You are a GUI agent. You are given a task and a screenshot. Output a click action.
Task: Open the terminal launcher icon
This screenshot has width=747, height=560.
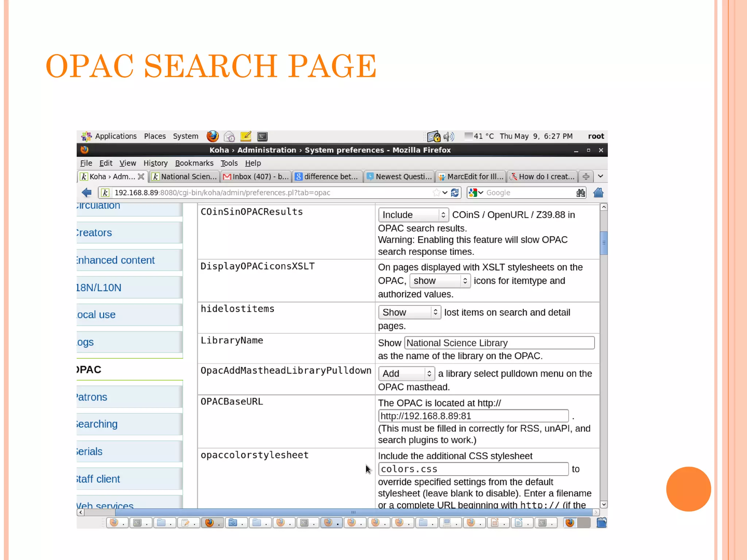point(262,136)
